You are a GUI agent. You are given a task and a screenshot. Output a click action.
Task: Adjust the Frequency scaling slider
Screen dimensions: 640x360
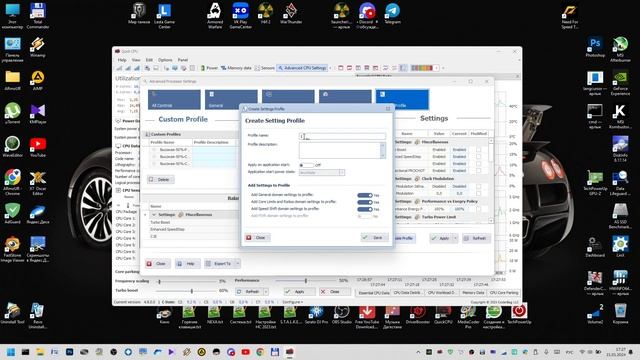click(160, 282)
